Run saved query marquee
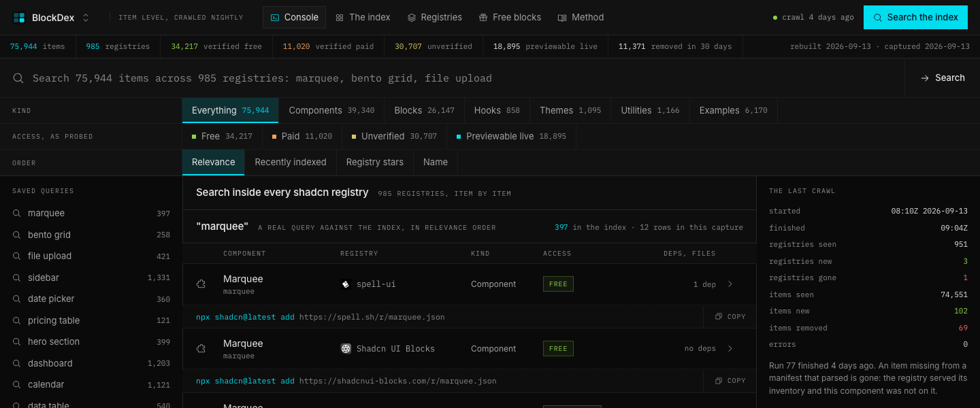Screen dimensions: 980x408 pos(91,214)
